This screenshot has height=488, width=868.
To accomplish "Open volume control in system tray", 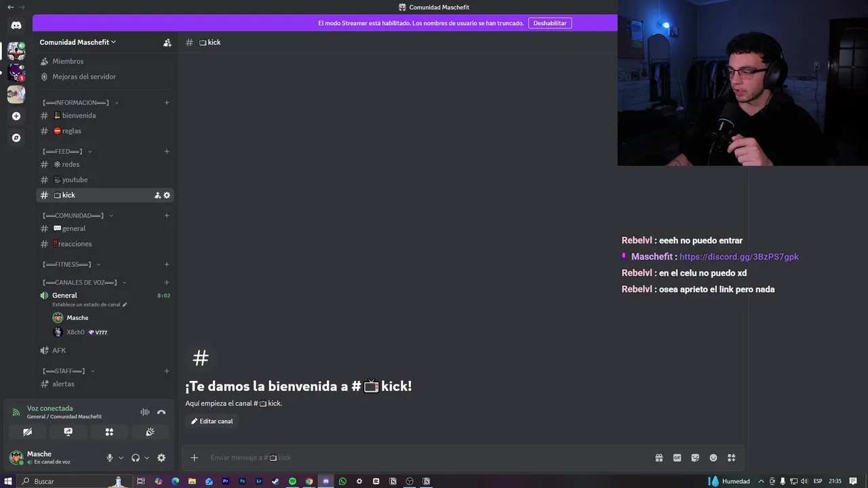I will 806,481.
